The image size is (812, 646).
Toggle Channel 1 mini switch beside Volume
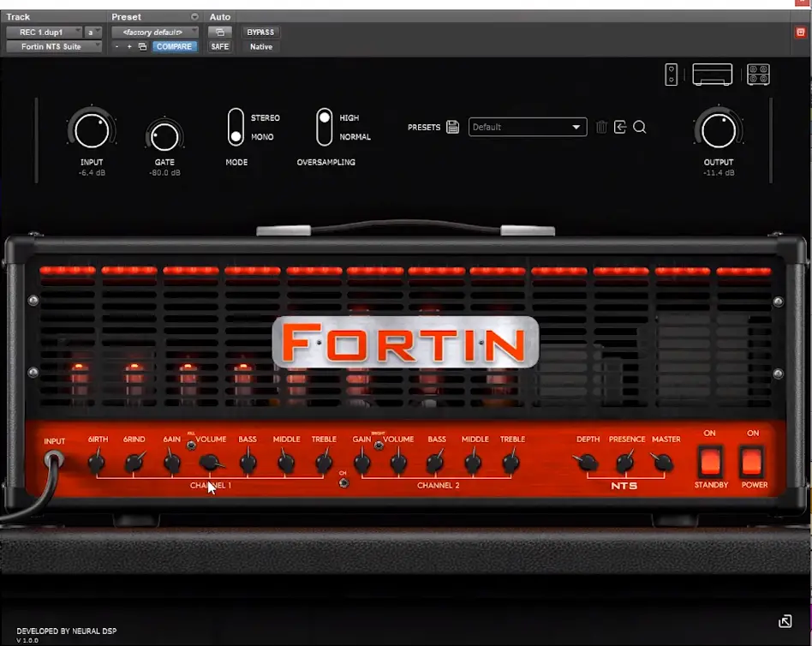click(191, 445)
